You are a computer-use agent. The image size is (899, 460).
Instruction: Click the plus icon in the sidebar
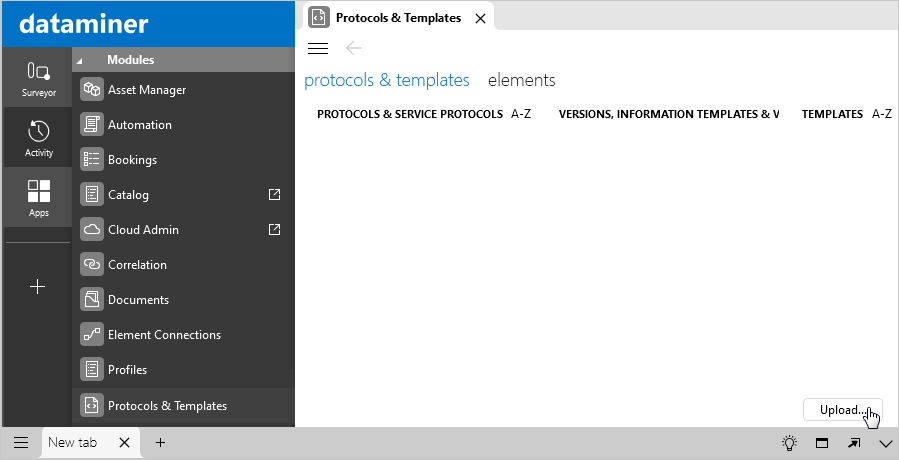[x=38, y=286]
